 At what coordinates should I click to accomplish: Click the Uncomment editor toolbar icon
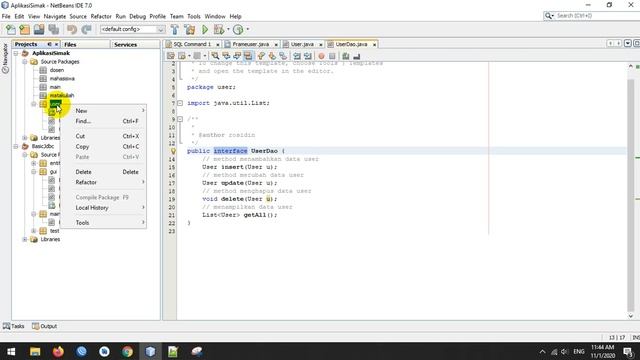coord(356,56)
